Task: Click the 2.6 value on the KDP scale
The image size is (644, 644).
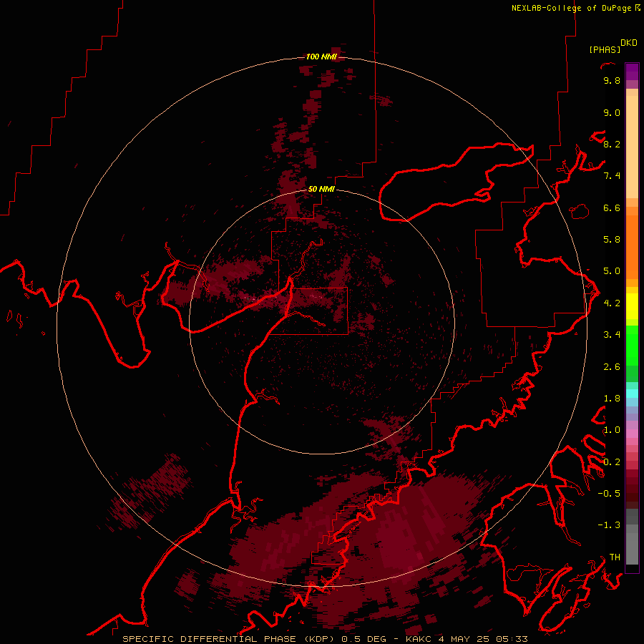Action: [x=612, y=367]
